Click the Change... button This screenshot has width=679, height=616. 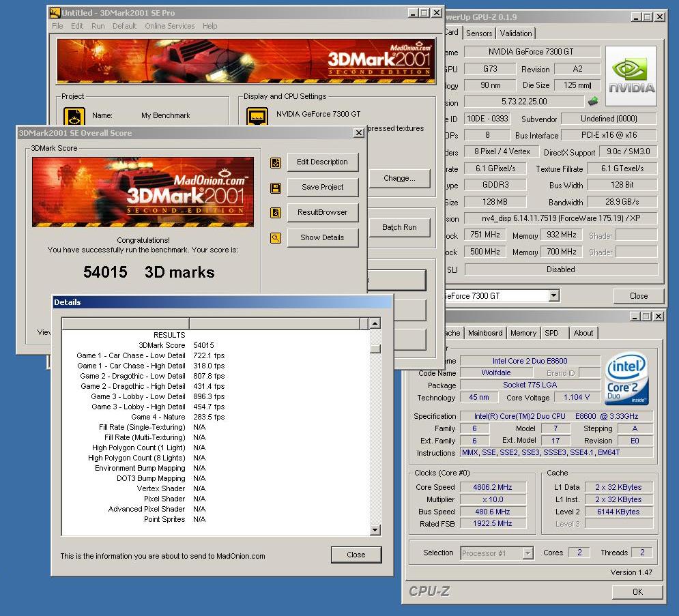(399, 178)
